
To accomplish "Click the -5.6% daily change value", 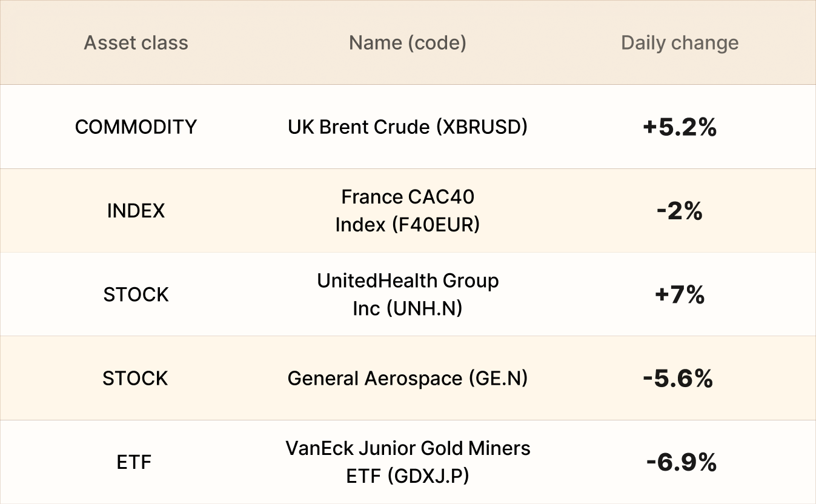I will coord(678,379).
